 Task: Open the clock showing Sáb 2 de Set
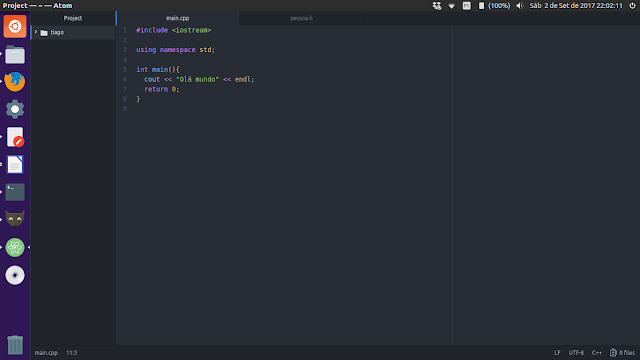coord(576,6)
